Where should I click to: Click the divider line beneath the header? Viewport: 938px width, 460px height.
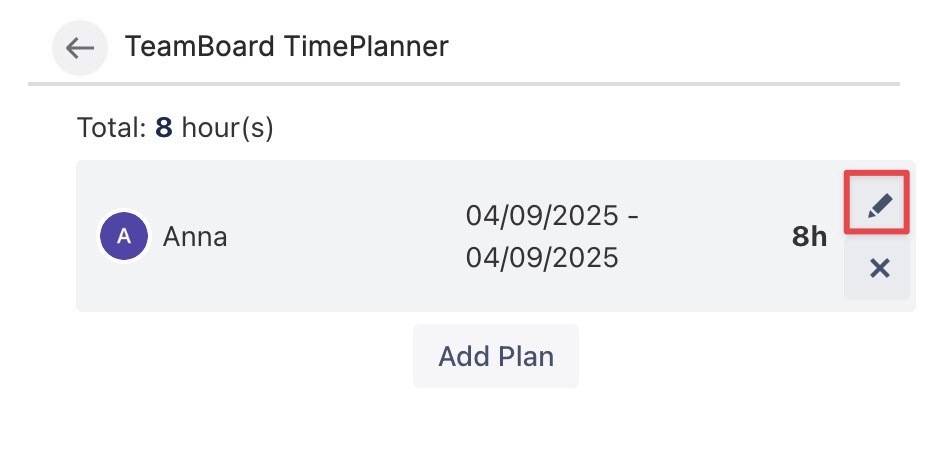coord(464,83)
